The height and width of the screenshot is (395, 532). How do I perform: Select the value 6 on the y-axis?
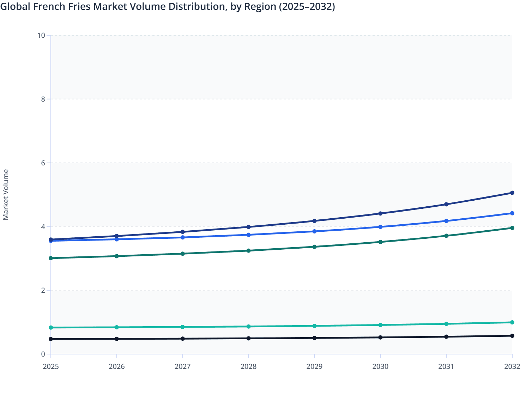(x=43, y=162)
